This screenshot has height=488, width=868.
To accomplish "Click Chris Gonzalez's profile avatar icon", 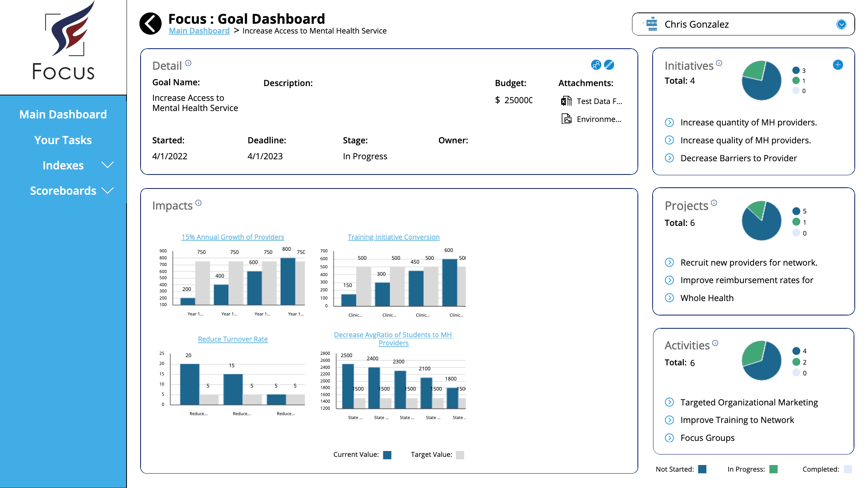I will click(x=650, y=24).
